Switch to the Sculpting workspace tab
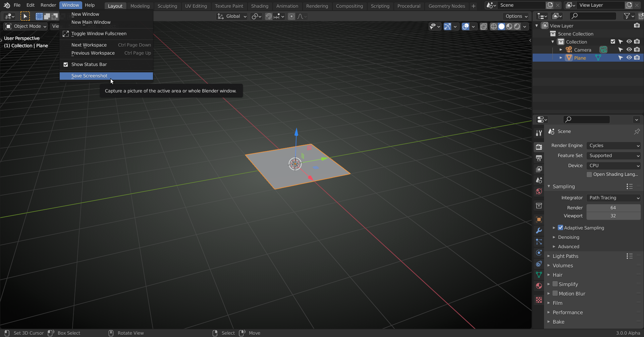This screenshot has height=337, width=644. point(167,6)
